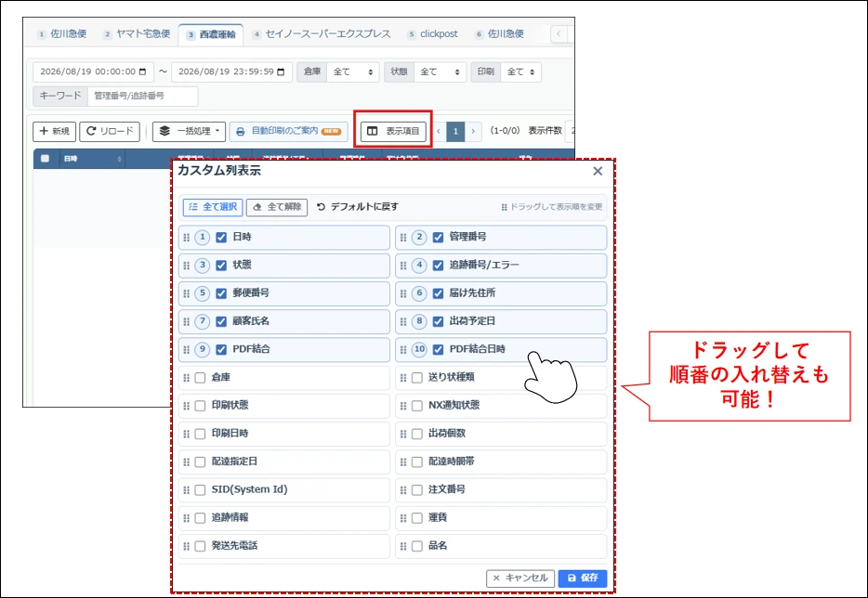This screenshot has width=868, height=598.
Task: Click calendar icon in start date field
Action: point(143,71)
